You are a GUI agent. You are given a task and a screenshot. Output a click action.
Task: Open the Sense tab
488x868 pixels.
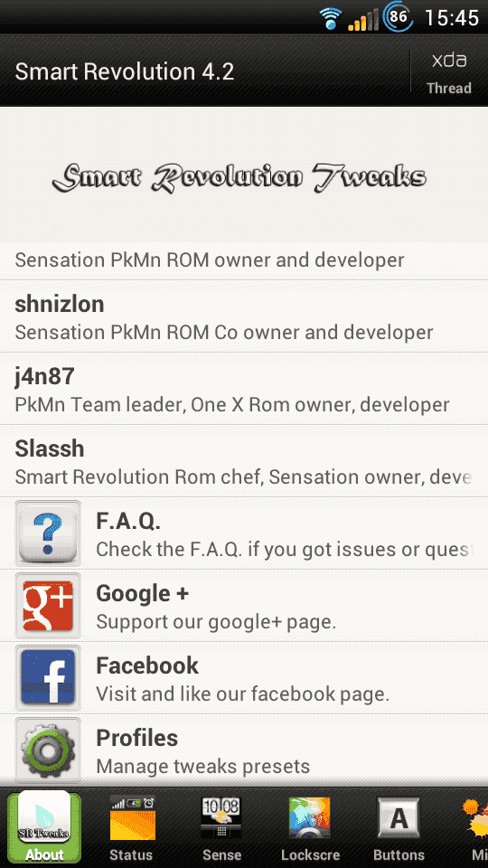point(221,828)
